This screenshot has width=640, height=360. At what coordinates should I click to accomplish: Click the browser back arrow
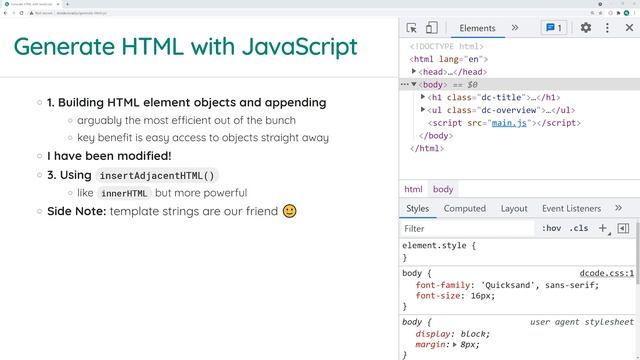[x=5, y=13]
